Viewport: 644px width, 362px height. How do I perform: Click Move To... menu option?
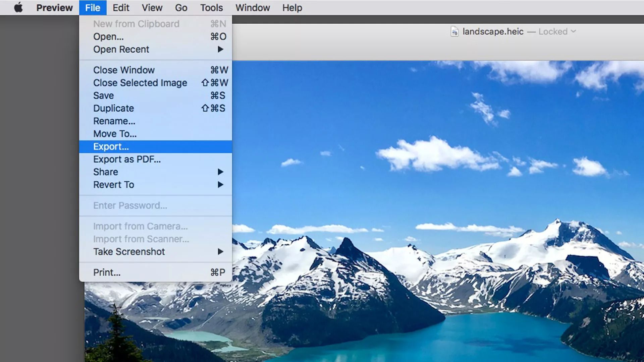click(115, 134)
